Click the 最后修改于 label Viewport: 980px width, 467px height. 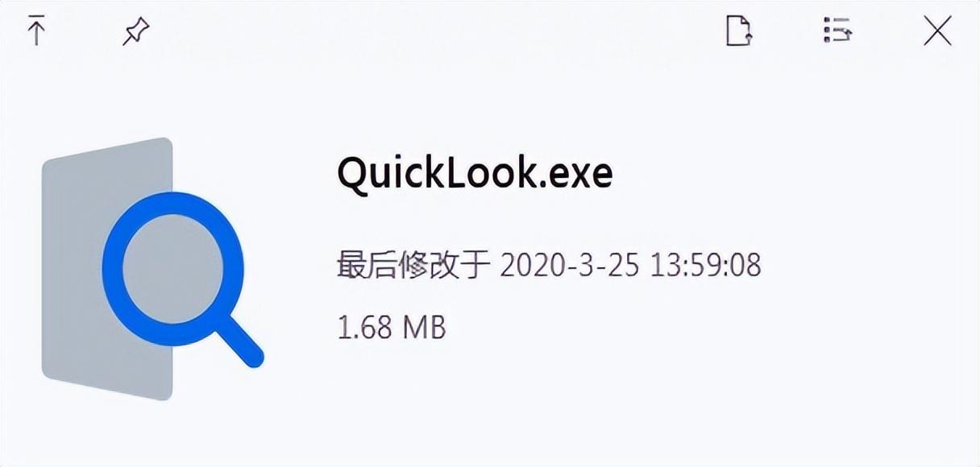(414, 264)
